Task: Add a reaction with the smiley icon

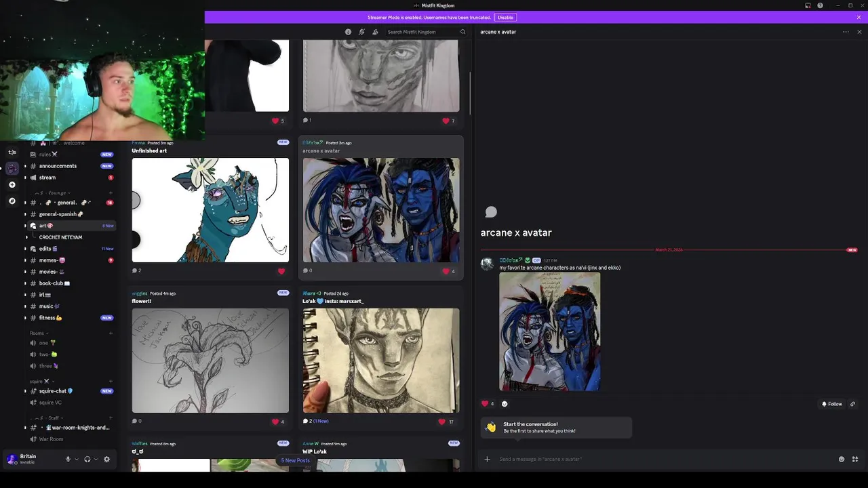Action: pos(504,403)
